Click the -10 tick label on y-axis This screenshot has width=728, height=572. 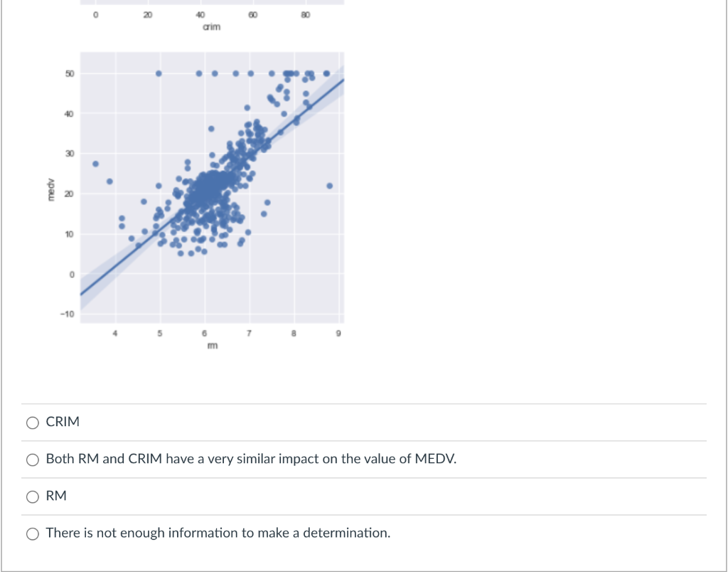pyautogui.click(x=68, y=312)
